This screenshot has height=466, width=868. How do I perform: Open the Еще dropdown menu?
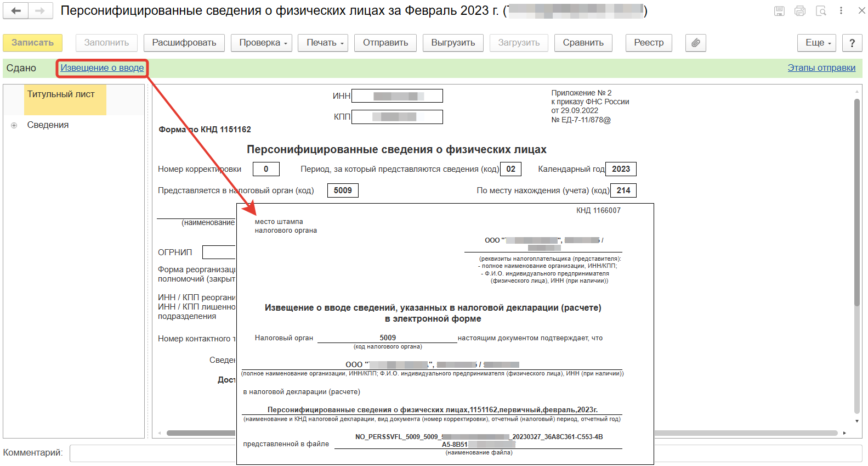(x=816, y=43)
